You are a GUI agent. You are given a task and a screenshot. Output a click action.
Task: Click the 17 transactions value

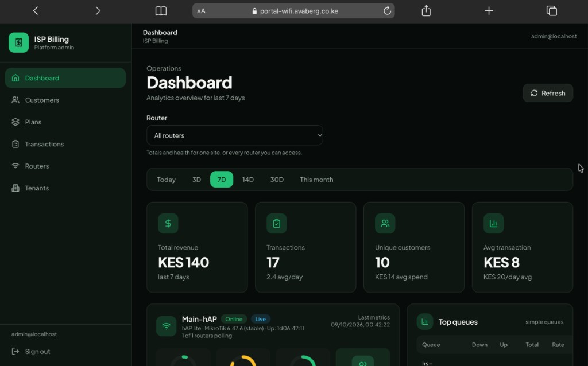(x=273, y=263)
